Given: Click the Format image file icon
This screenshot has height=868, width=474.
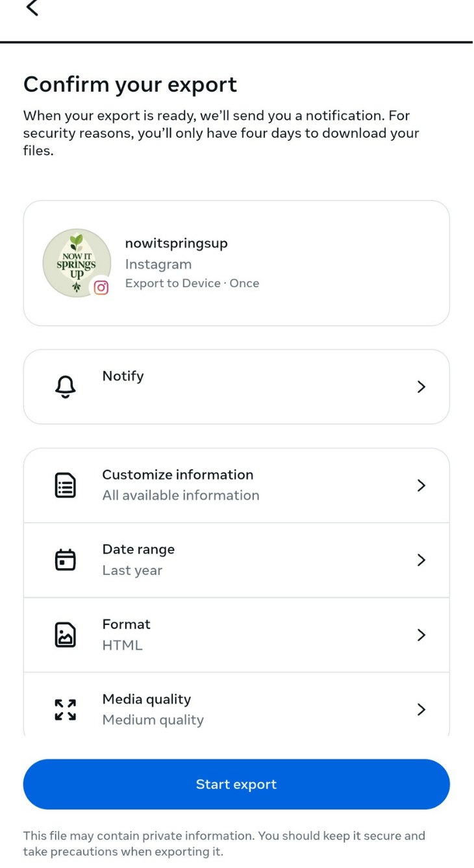Looking at the screenshot, I should coord(65,635).
